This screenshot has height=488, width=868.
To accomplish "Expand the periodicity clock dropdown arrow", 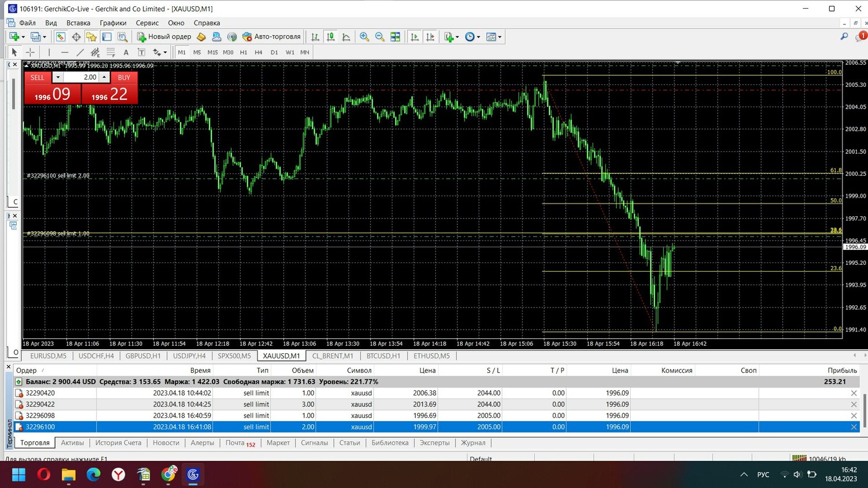I will [478, 37].
